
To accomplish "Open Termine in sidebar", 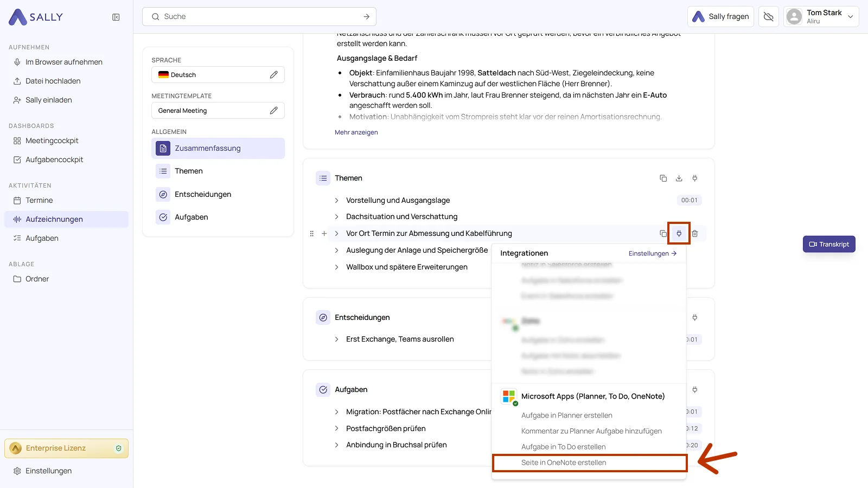I will click(x=66, y=201).
